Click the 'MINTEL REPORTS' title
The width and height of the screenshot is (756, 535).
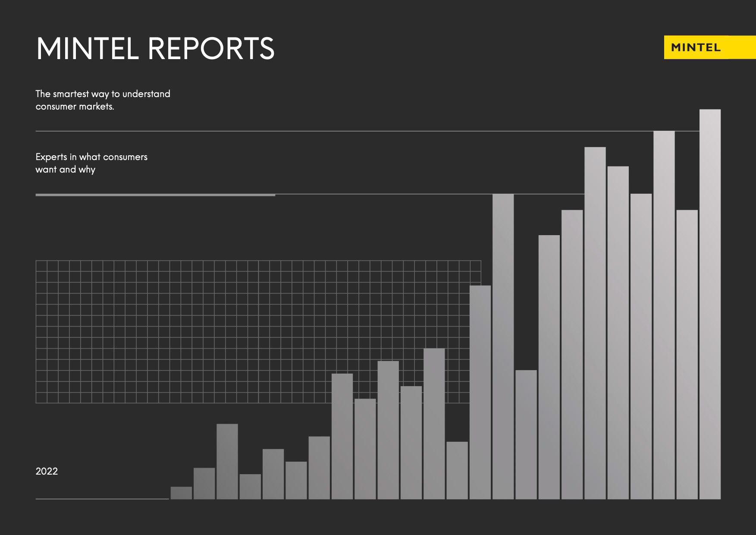[155, 48]
